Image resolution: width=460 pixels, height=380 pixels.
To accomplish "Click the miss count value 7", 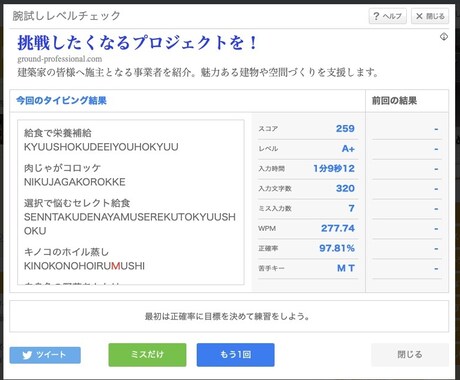I will (351, 208).
